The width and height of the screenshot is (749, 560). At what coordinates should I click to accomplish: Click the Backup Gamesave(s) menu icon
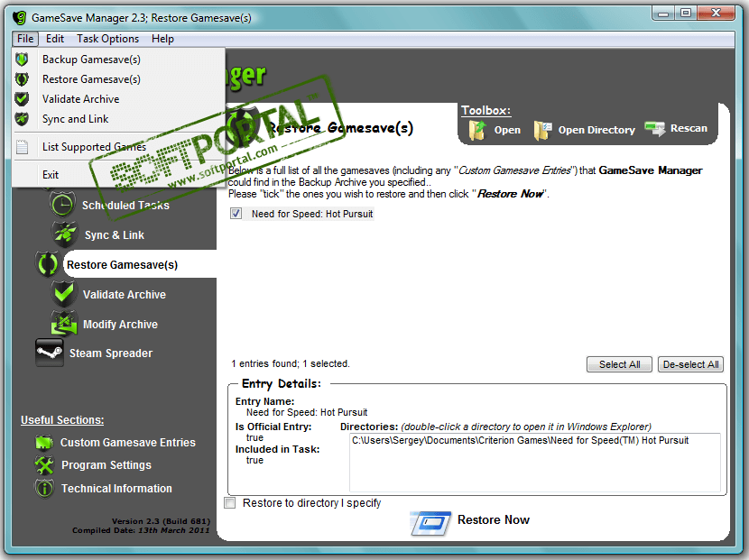pyautogui.click(x=22, y=60)
